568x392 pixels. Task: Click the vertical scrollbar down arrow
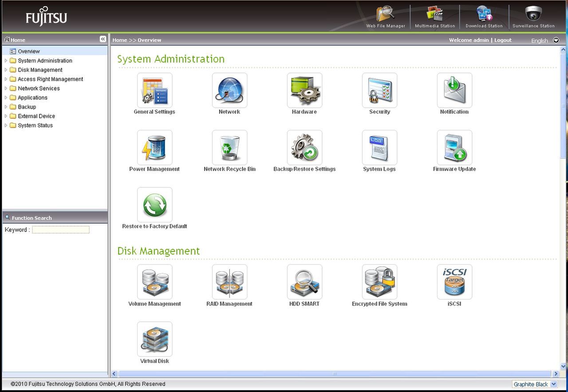(564, 367)
